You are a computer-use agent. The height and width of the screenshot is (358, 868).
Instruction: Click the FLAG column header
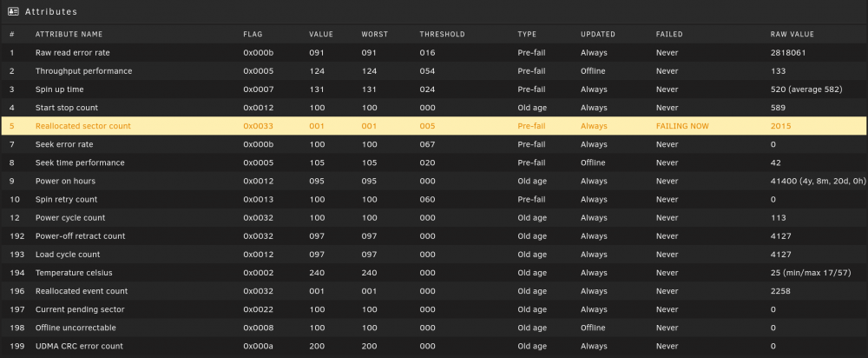tap(253, 35)
